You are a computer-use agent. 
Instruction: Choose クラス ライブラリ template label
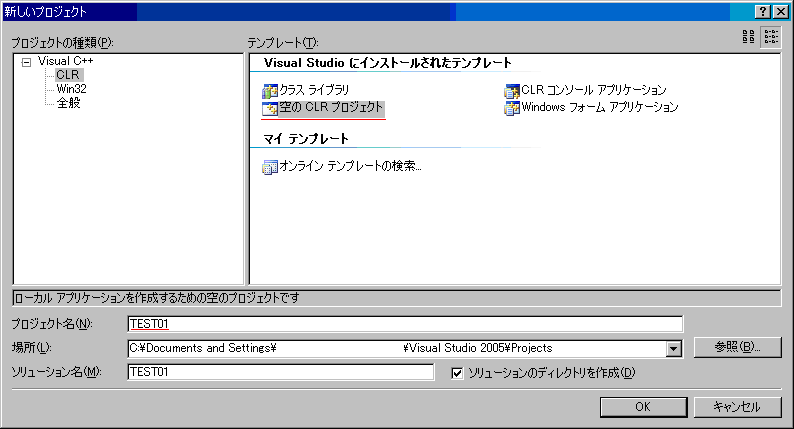pos(314,90)
